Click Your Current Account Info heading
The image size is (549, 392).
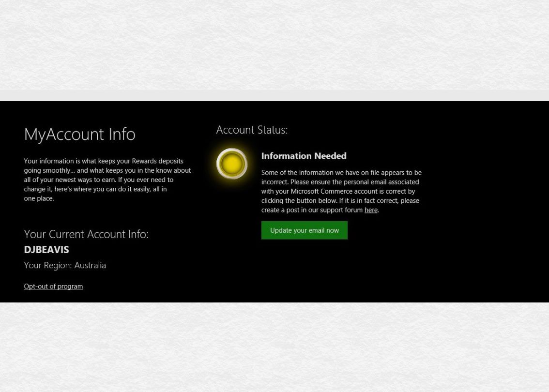tap(86, 234)
